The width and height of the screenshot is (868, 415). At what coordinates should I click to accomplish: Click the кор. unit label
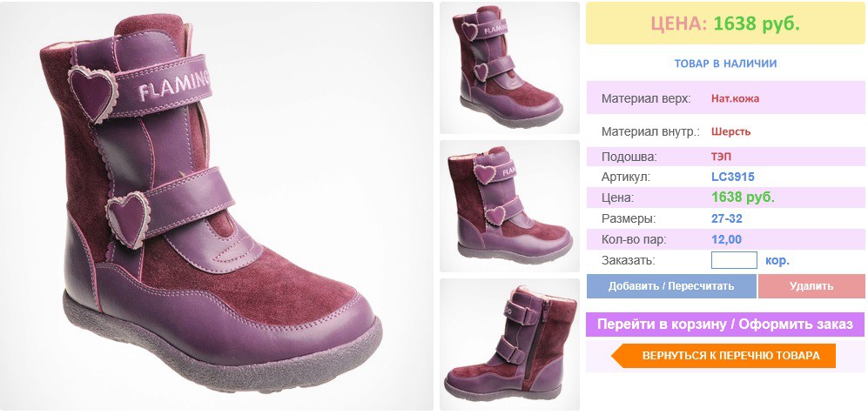pos(777,260)
